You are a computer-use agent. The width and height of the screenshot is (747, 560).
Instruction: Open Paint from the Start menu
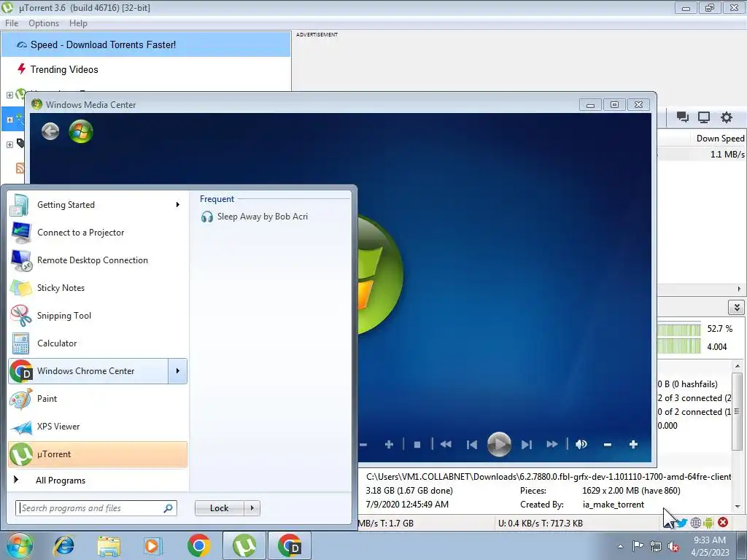point(98,399)
